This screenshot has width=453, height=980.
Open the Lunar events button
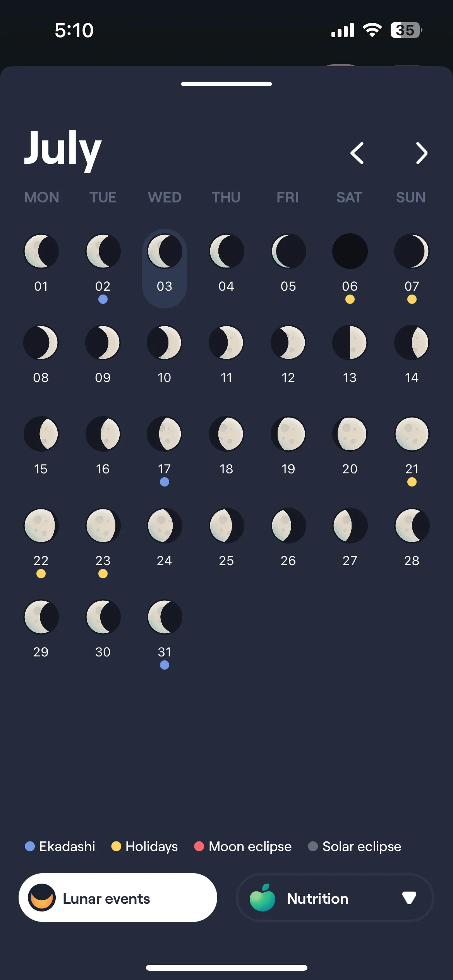(x=118, y=898)
